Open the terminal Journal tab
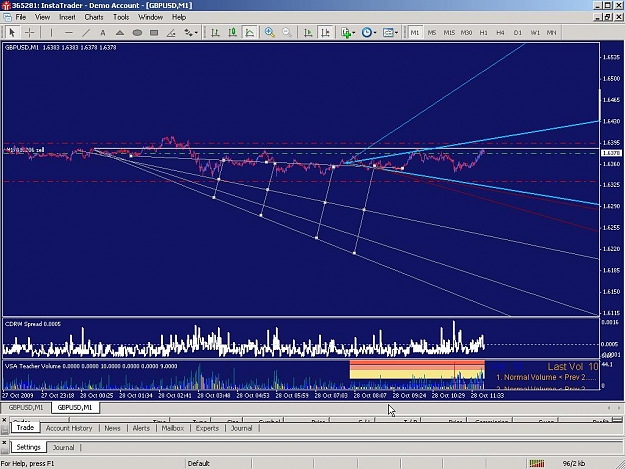The width and height of the screenshot is (625, 469). (242, 428)
